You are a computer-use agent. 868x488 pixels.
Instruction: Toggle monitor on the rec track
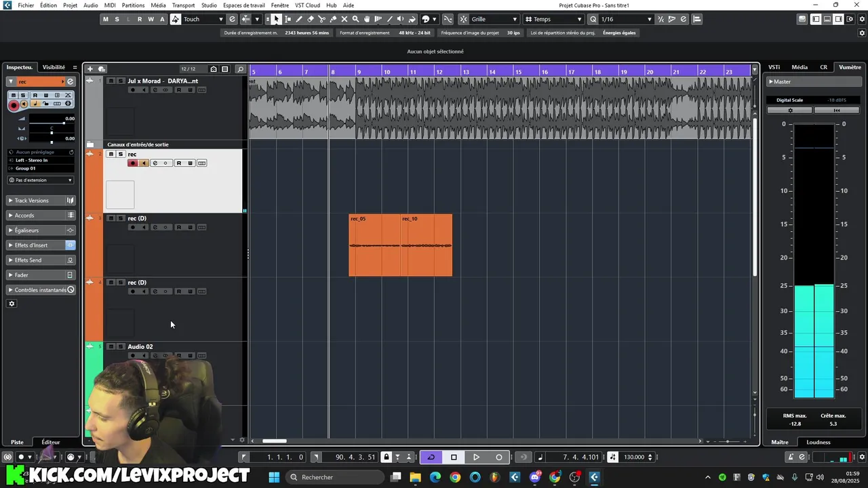coord(144,163)
